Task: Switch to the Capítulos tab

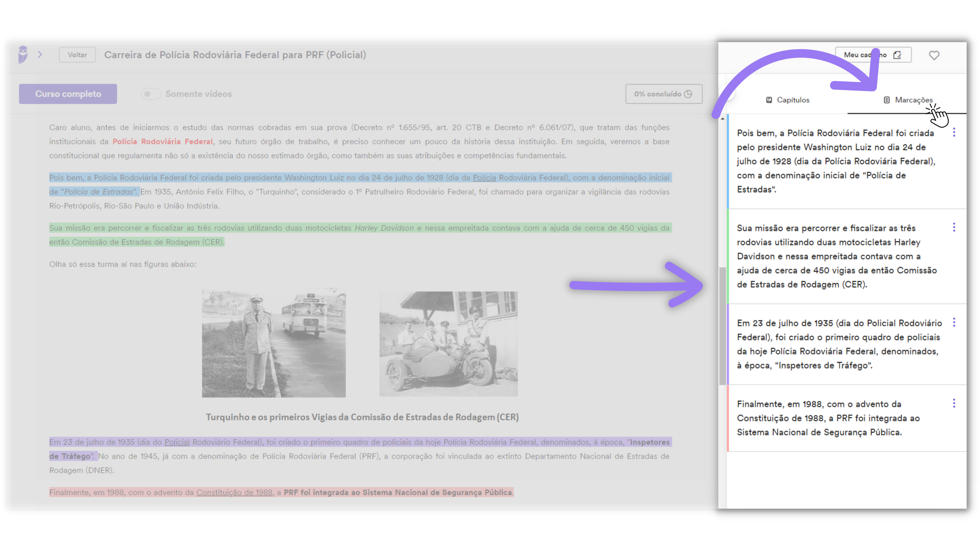Action: 787,100
